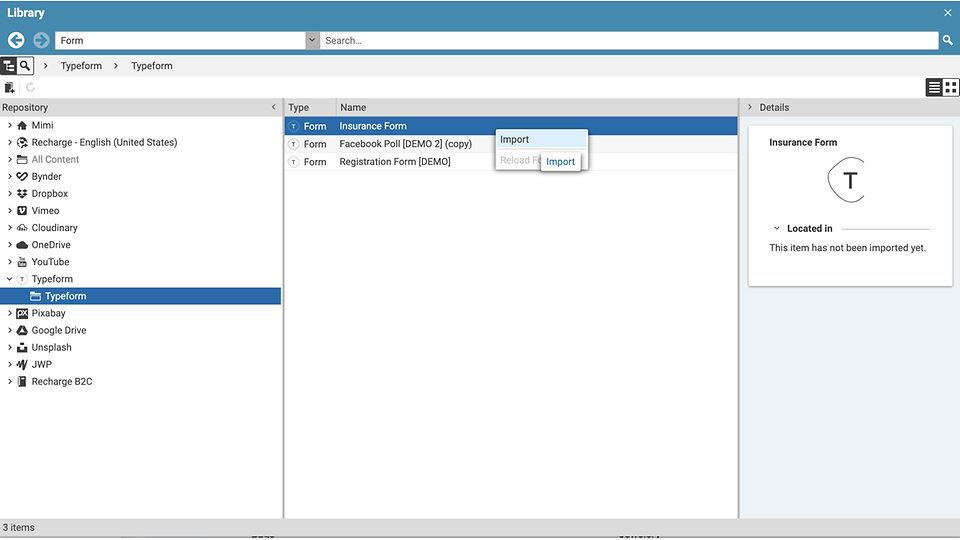The image size is (960, 540).
Task: Click the Recharge B2C icon
Action: (x=22, y=381)
